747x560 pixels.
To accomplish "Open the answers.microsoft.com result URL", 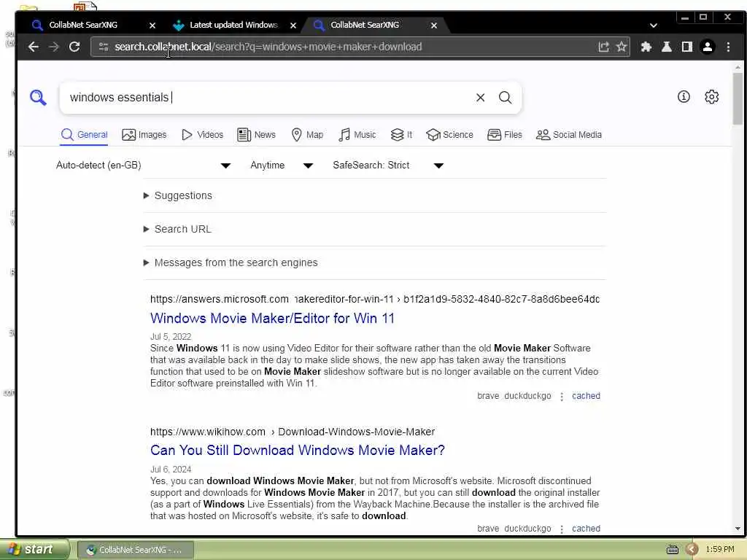I will pyautogui.click(x=375, y=299).
